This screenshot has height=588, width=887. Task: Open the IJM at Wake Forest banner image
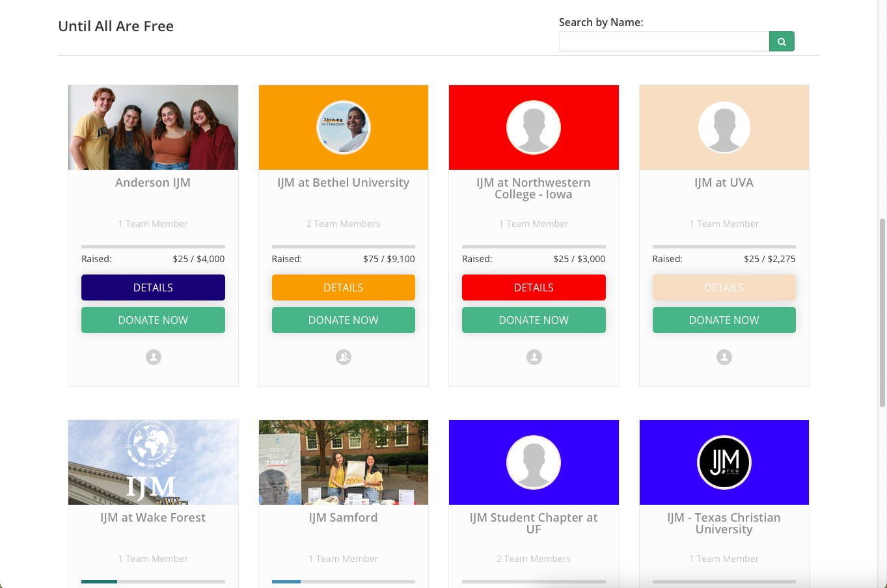point(153,462)
